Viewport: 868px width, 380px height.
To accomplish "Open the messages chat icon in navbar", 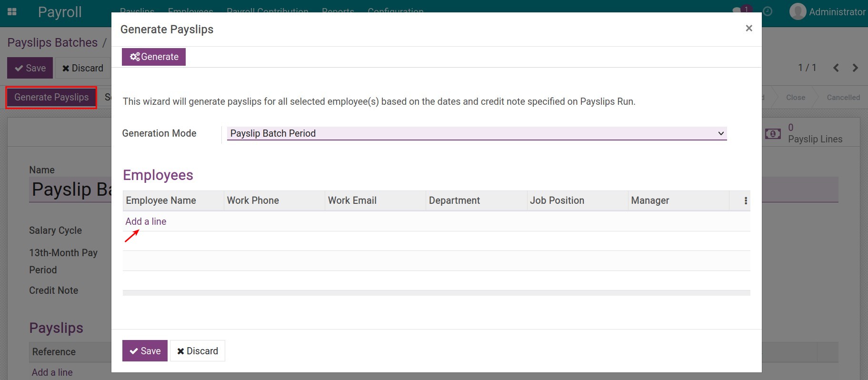I will point(737,10).
